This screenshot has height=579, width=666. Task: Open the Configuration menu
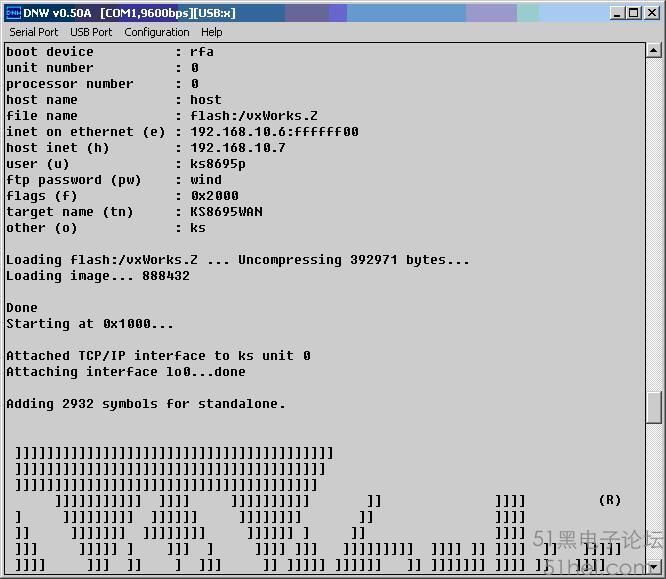tap(157, 32)
